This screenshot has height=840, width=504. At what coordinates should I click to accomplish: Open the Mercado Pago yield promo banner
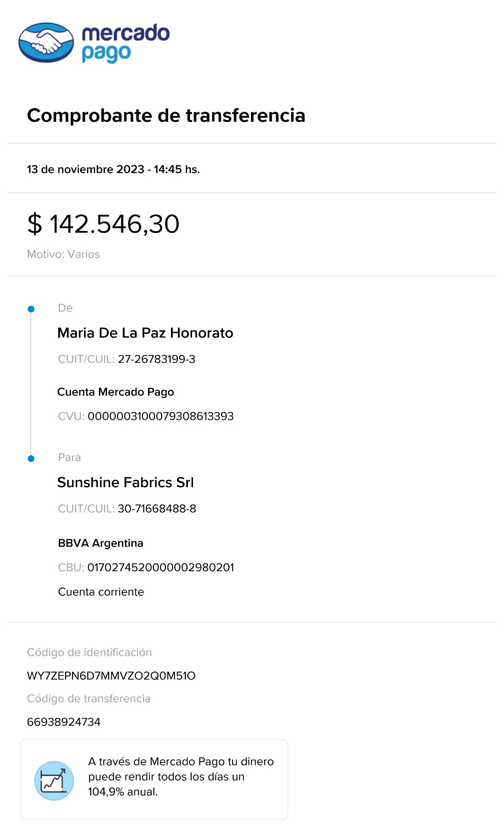154,779
